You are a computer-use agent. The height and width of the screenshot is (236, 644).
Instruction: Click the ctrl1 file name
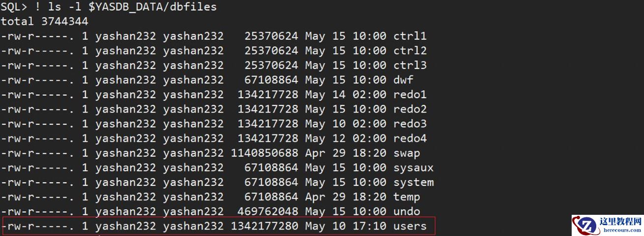[410, 36]
